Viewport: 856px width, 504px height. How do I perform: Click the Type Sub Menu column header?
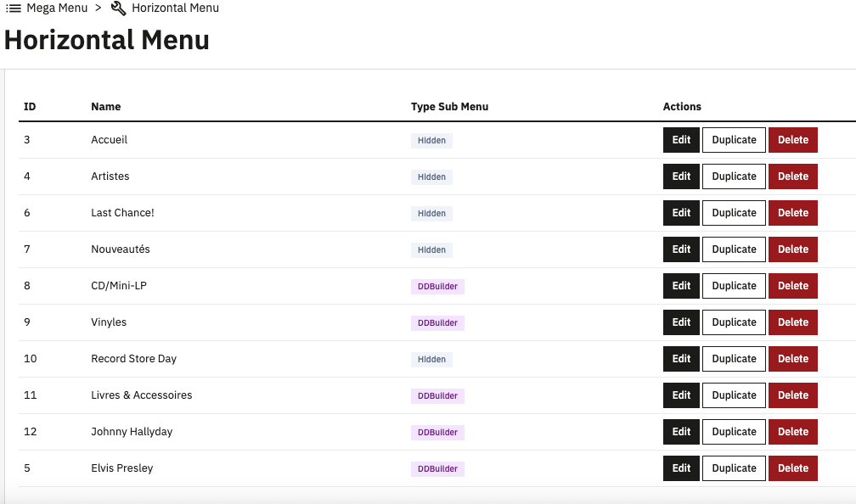pyautogui.click(x=449, y=107)
